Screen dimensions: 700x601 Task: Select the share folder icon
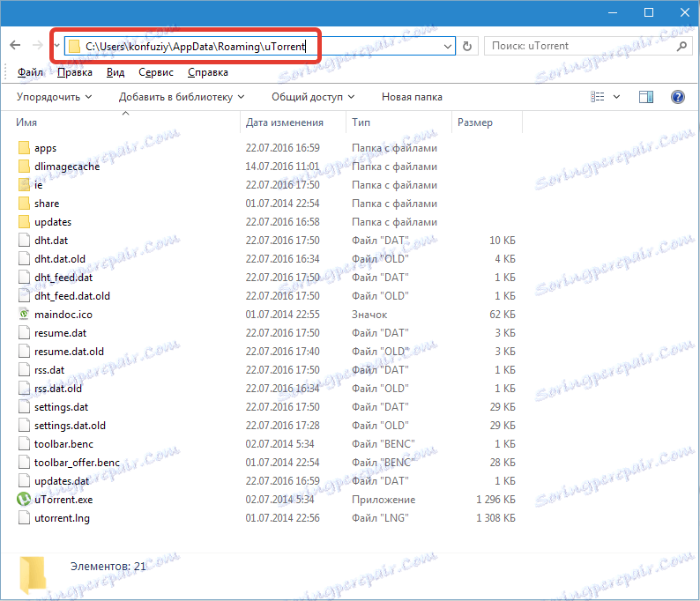[24, 204]
